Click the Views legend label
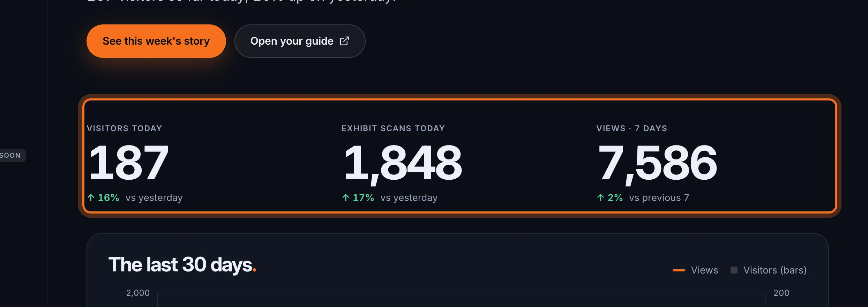 point(704,270)
